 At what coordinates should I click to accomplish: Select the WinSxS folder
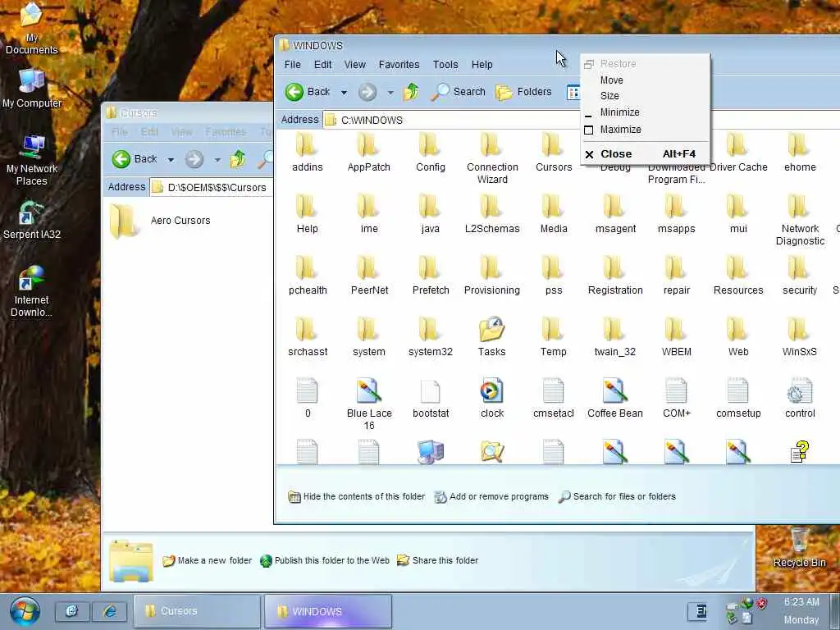799,337
